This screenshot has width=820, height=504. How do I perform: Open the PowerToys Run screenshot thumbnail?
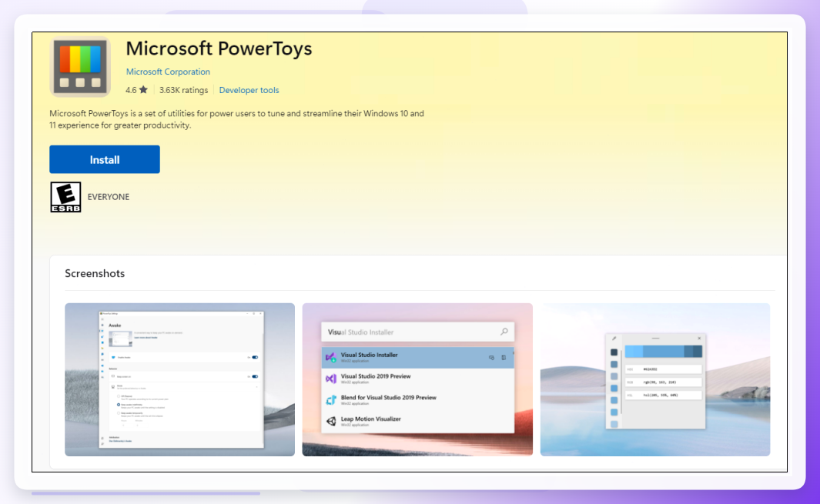(x=417, y=379)
